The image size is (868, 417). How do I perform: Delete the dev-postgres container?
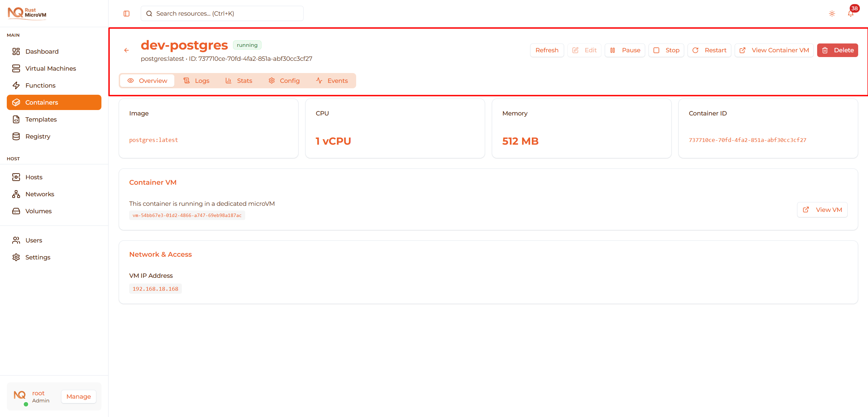click(837, 50)
